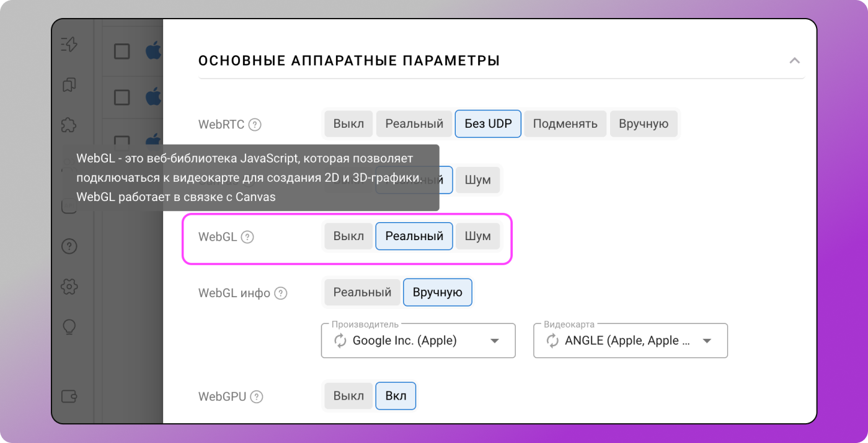Open the Производитель dropdown

coord(494,341)
